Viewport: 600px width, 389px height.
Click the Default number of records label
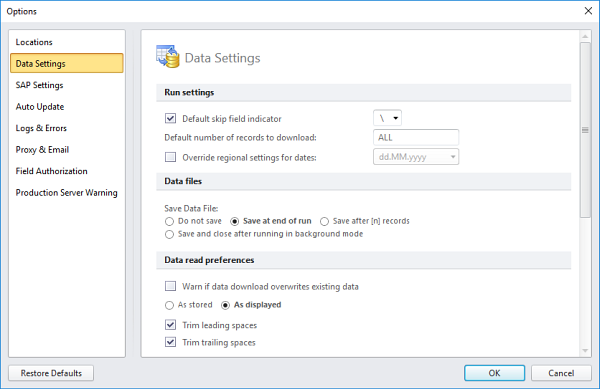coord(240,138)
